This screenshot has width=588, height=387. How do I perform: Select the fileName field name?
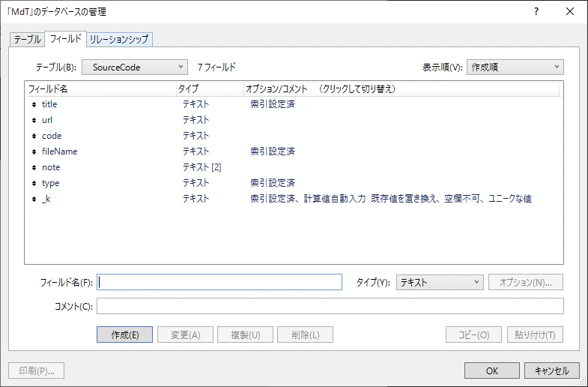click(x=60, y=151)
